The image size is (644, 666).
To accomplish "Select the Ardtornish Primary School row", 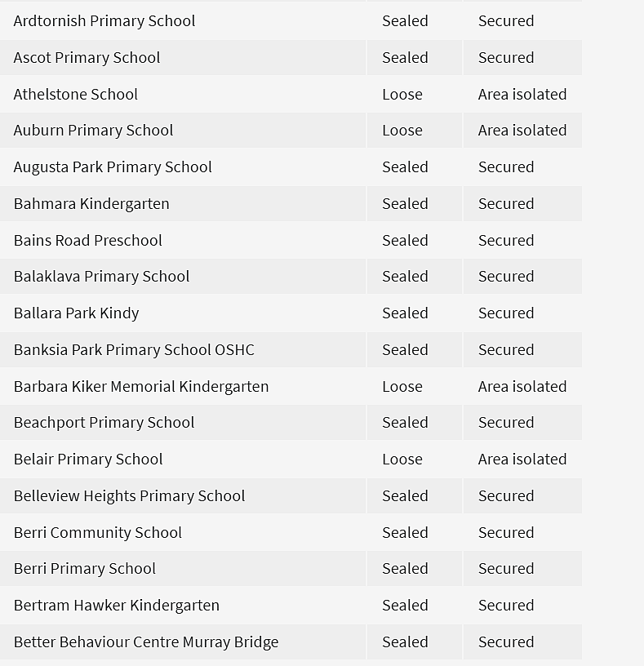I will coord(291,21).
